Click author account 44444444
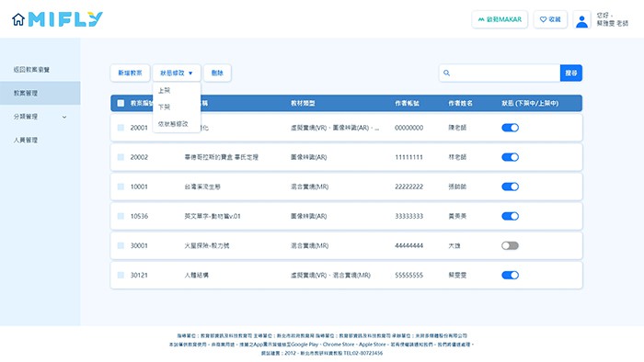644x362 pixels. click(x=408, y=245)
